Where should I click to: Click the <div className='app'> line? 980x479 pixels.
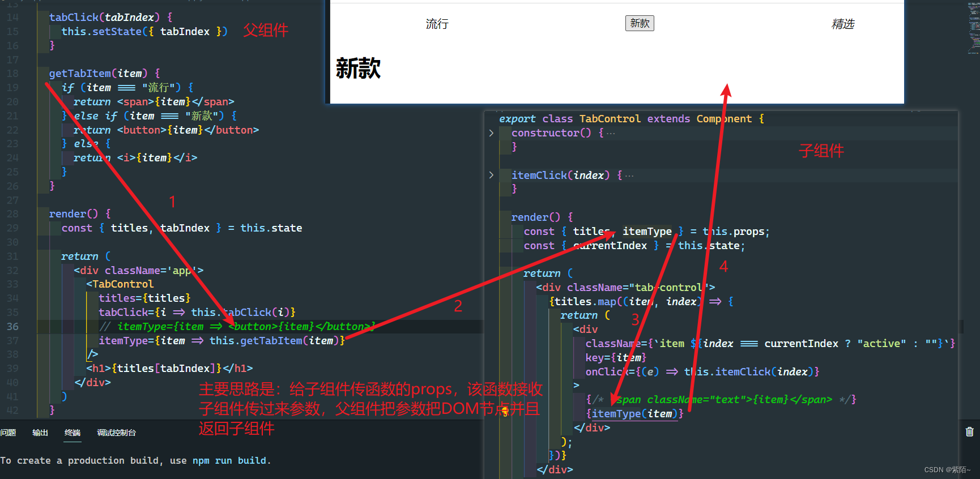point(139,271)
